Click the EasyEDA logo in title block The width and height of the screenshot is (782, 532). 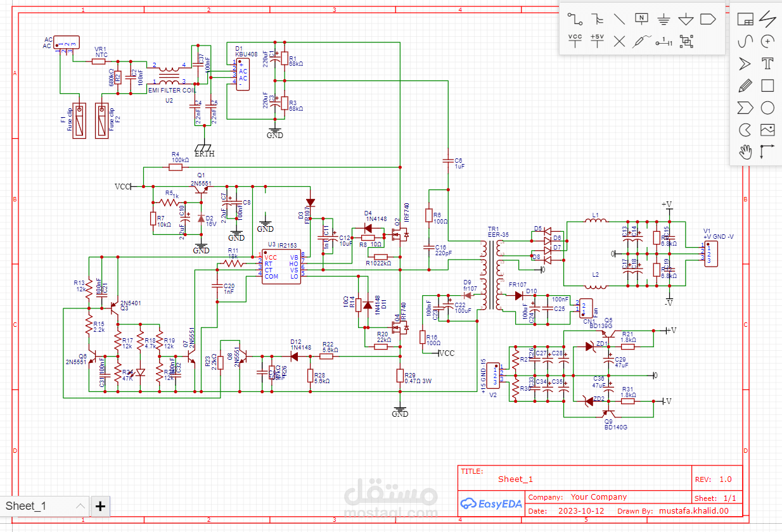coord(492,503)
